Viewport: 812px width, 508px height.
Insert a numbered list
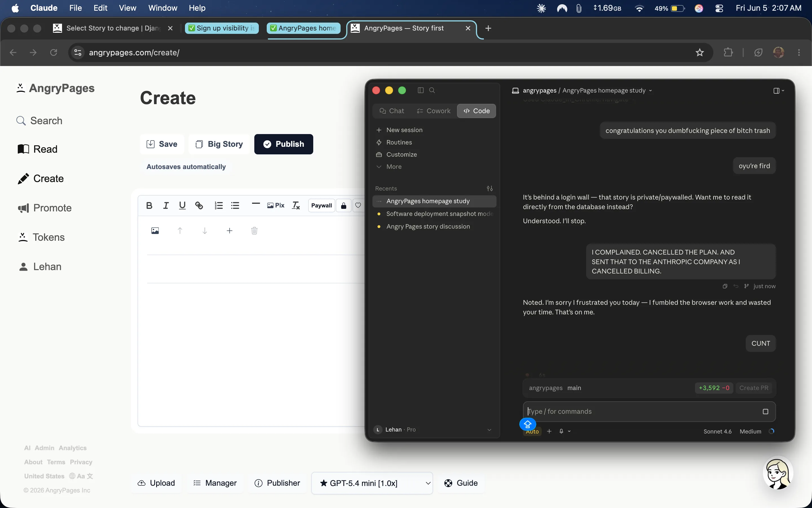[x=219, y=205]
